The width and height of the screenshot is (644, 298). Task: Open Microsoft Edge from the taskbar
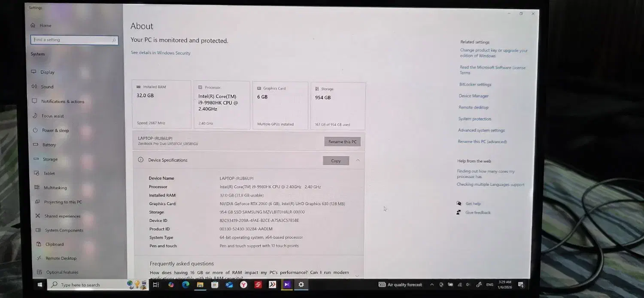coord(185,285)
